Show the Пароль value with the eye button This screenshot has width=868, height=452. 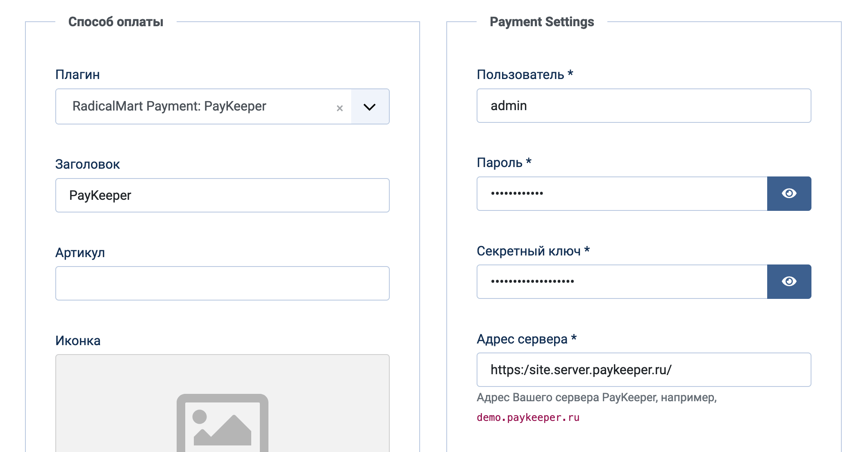(789, 194)
